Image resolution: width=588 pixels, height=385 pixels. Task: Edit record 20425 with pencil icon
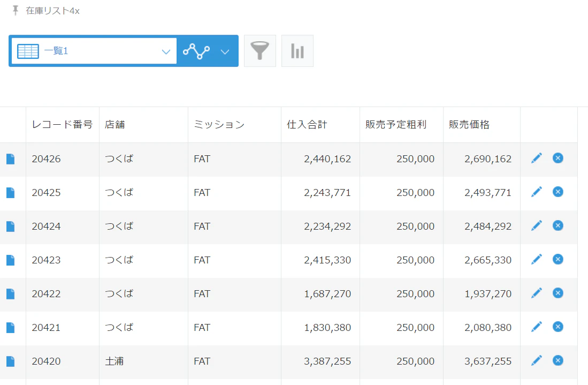tap(537, 192)
